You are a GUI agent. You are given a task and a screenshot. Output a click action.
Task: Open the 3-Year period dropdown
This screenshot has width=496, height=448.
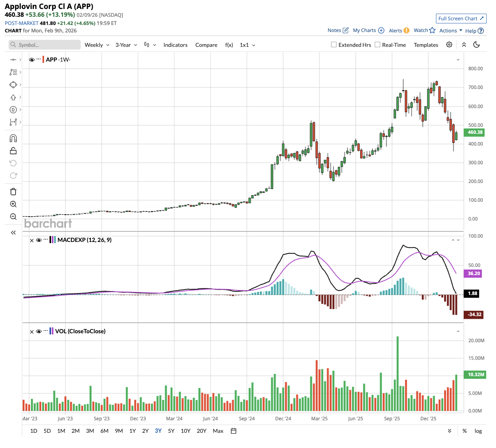pyautogui.click(x=126, y=45)
